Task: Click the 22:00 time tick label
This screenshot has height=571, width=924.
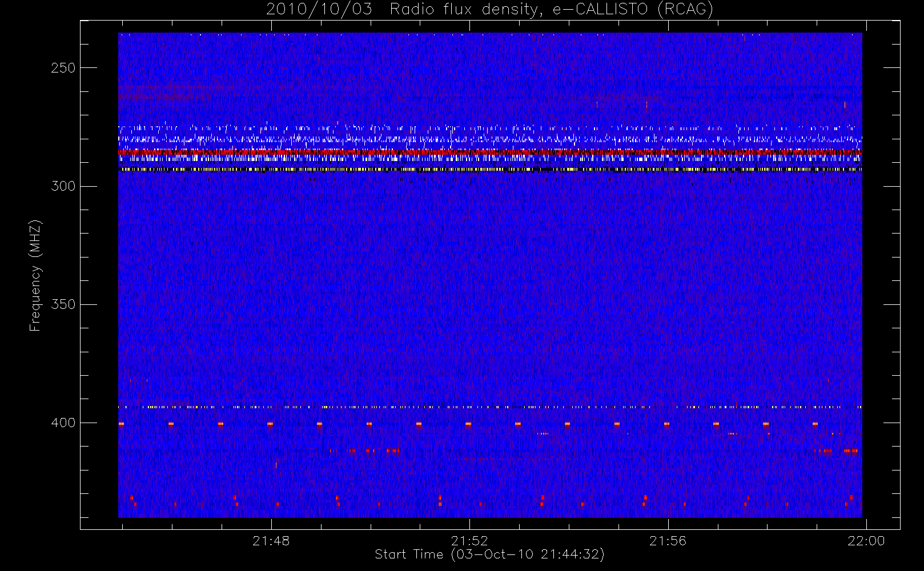Action: pos(866,541)
